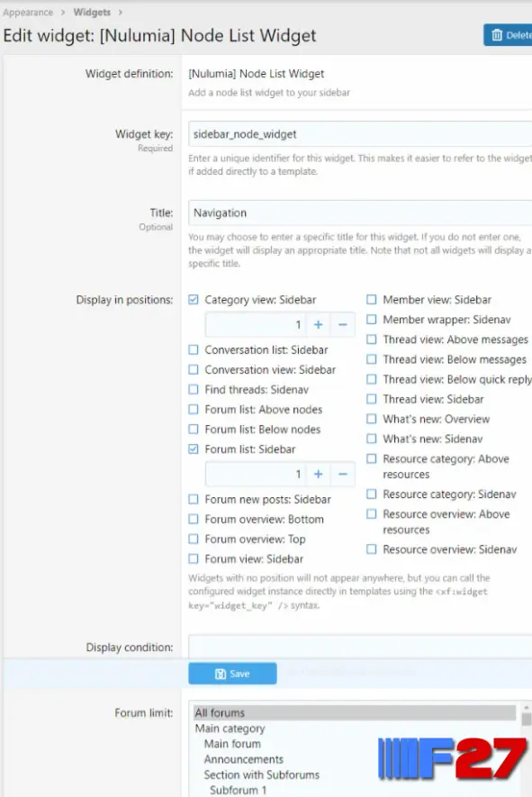Image resolution: width=532 pixels, height=797 pixels.
Task: Decrease Category view Sidebar display order
Action: click(343, 324)
